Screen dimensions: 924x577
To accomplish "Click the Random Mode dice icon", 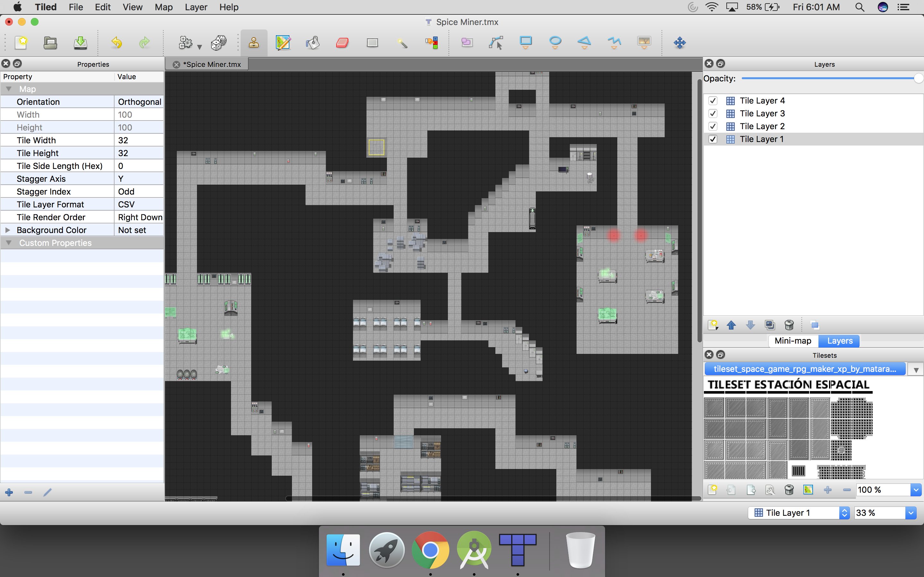I will (218, 43).
